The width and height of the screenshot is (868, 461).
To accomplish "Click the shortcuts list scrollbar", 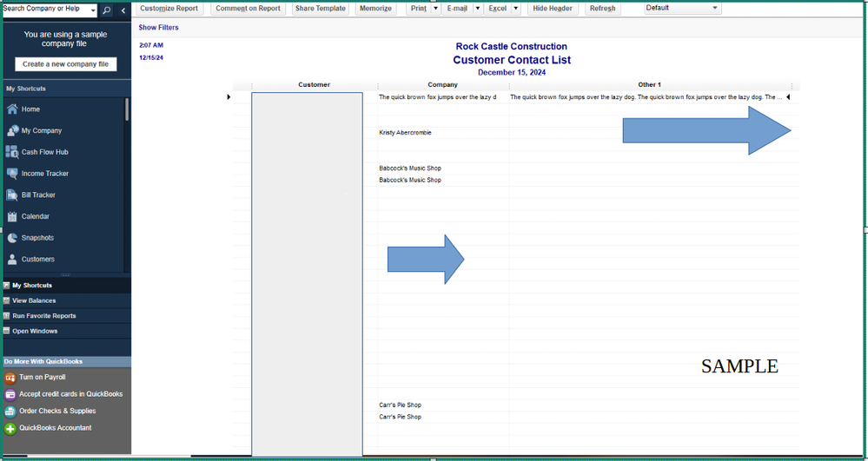I will pyautogui.click(x=127, y=109).
